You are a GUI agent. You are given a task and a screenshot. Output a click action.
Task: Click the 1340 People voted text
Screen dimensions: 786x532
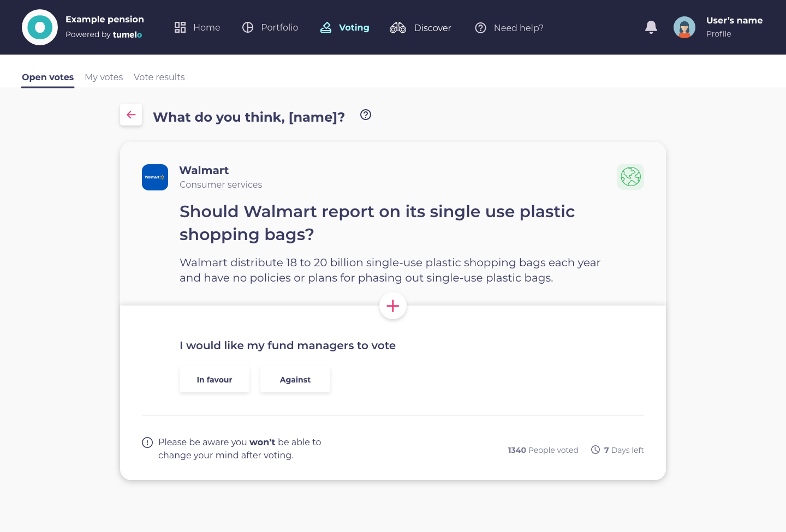pos(543,450)
